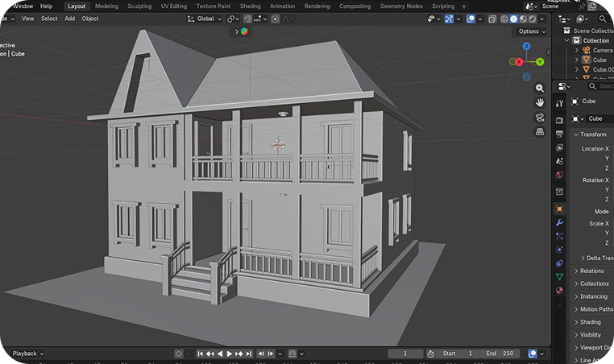The width and height of the screenshot is (614, 364).
Task: Open the orange Object properties tab
Action: pos(559,209)
